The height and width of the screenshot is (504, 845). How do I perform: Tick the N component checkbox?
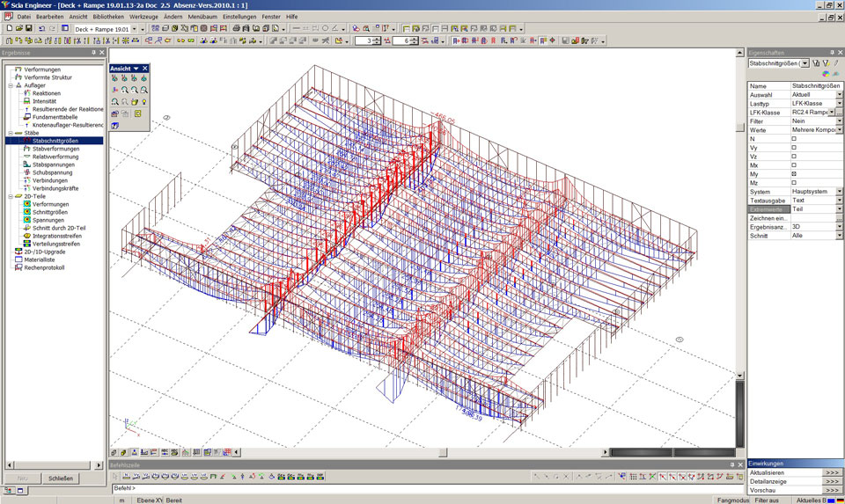794,139
